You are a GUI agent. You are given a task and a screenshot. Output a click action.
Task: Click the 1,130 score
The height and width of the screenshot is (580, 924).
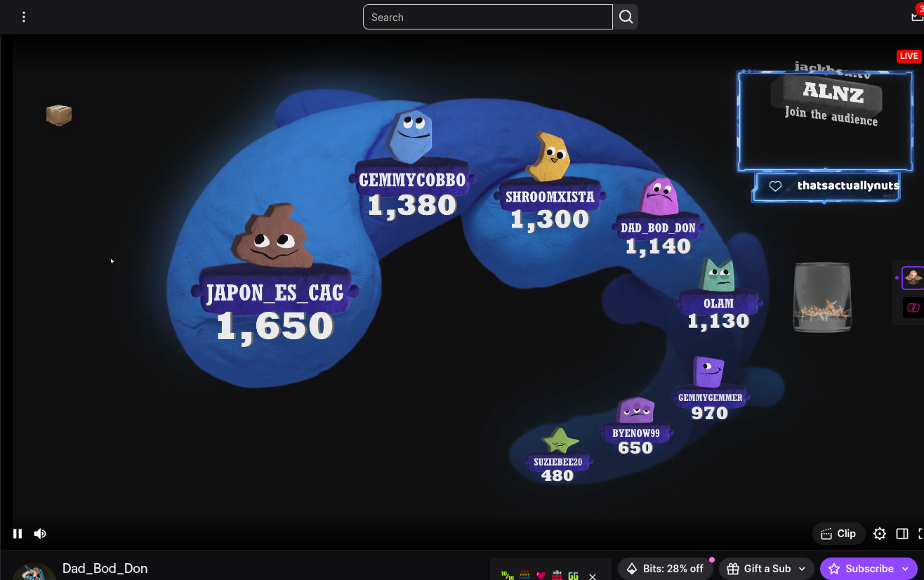[x=718, y=321]
